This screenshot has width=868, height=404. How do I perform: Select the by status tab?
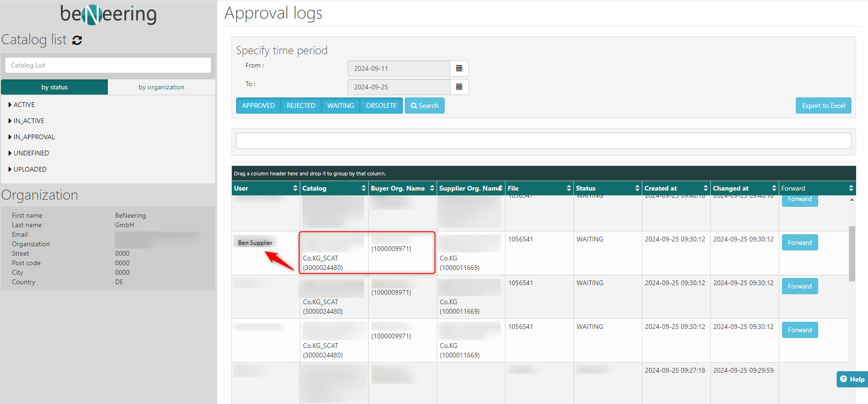(54, 87)
